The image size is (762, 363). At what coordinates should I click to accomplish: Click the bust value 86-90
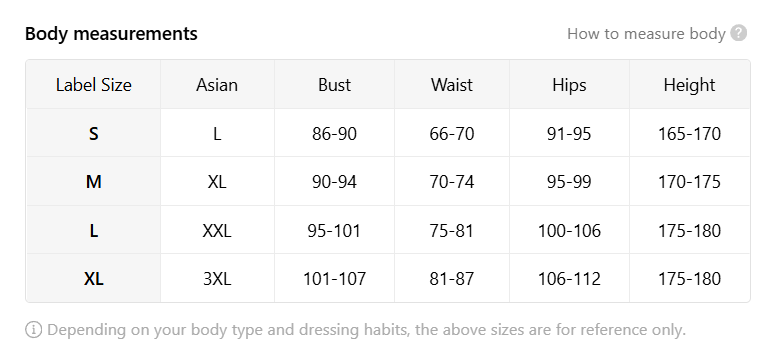[334, 133]
